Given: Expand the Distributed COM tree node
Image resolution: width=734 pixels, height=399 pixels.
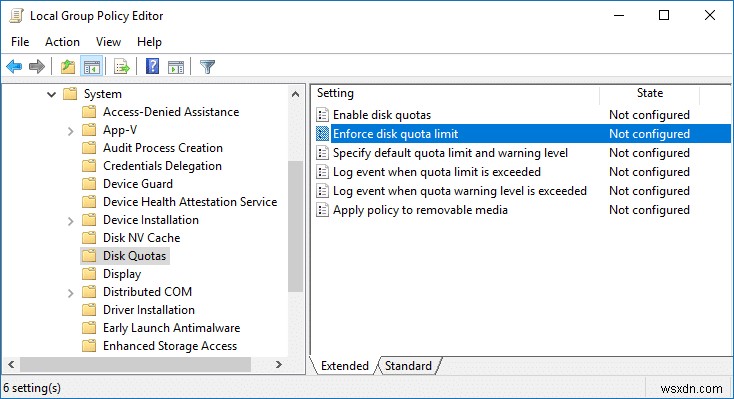Looking at the screenshot, I should pos(71,293).
